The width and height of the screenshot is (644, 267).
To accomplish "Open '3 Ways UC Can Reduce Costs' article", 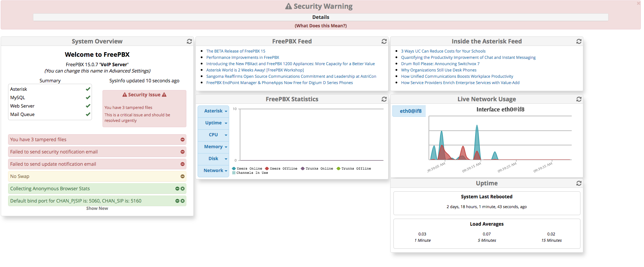I will pyautogui.click(x=443, y=51).
